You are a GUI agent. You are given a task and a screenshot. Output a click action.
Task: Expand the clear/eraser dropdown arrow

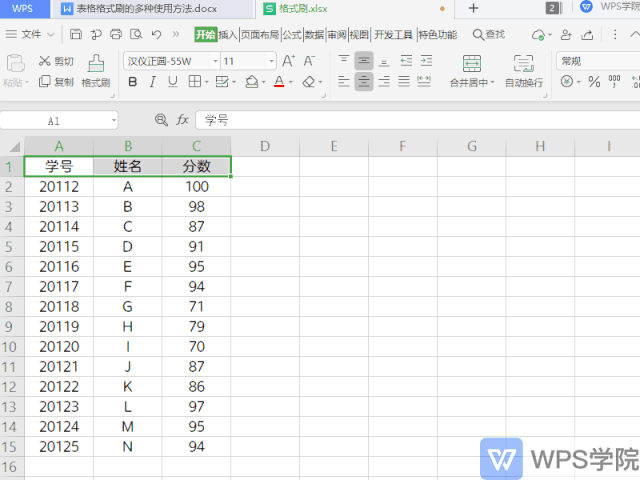pyautogui.click(x=321, y=82)
